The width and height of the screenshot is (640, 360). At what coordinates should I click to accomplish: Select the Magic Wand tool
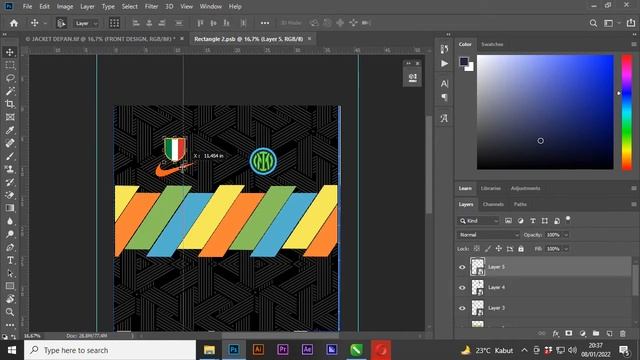pyautogui.click(x=10, y=91)
